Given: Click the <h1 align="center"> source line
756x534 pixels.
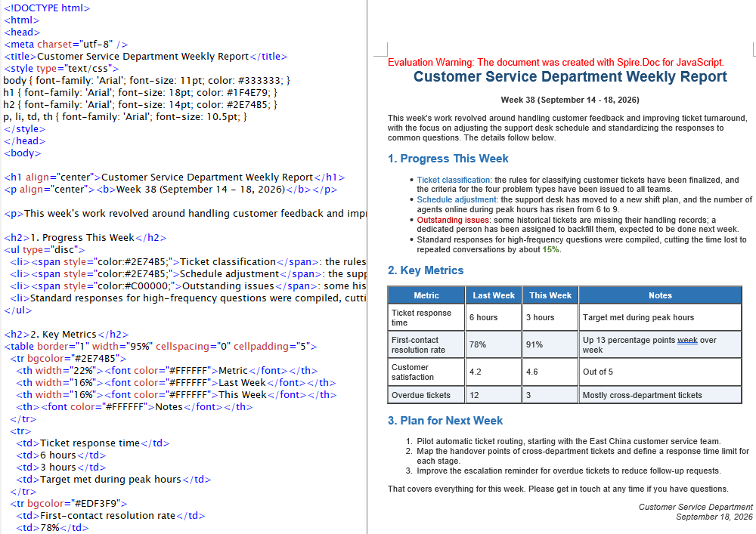Looking at the screenshot, I should [174, 177].
